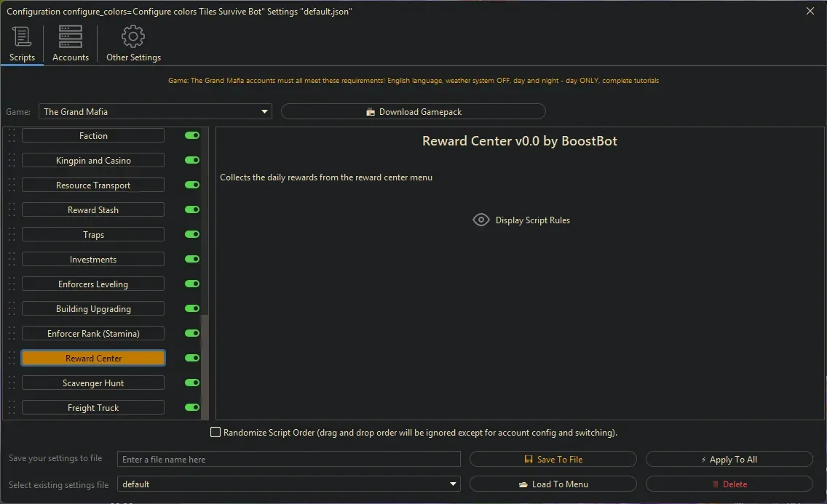Toggle the Resource Transport script off
The width and height of the screenshot is (827, 504).
click(192, 185)
